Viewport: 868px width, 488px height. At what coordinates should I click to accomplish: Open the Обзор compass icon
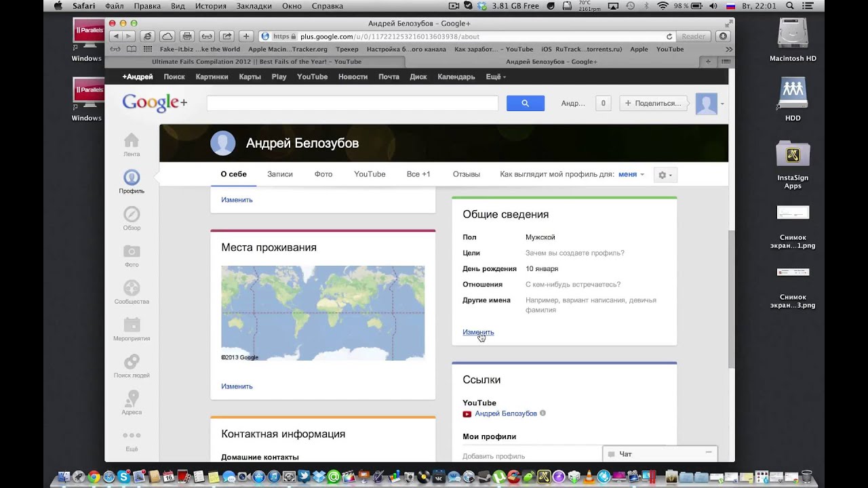132,214
